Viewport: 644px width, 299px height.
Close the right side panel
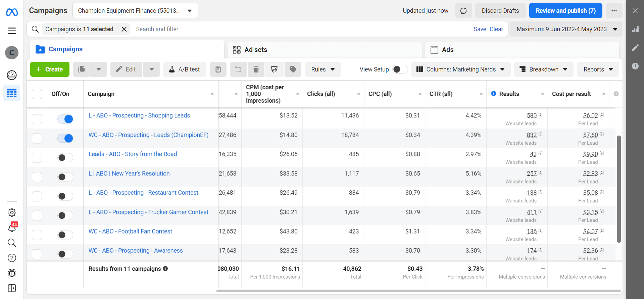(635, 11)
